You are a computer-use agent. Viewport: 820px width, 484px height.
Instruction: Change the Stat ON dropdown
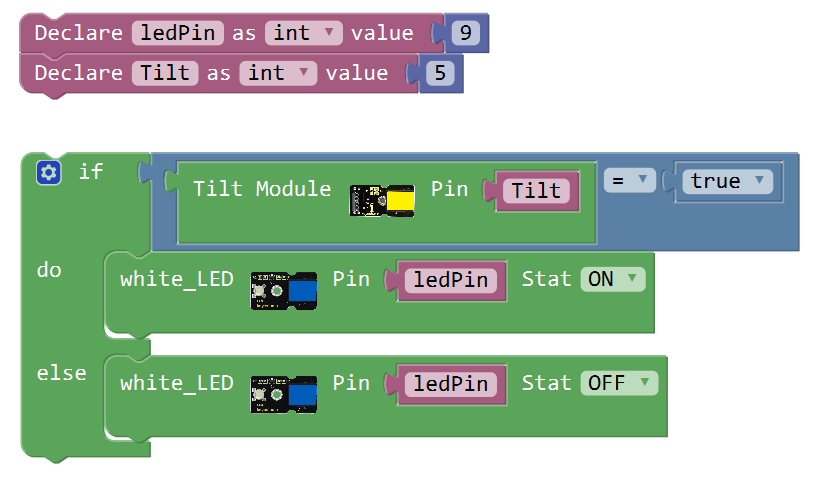tap(613, 279)
